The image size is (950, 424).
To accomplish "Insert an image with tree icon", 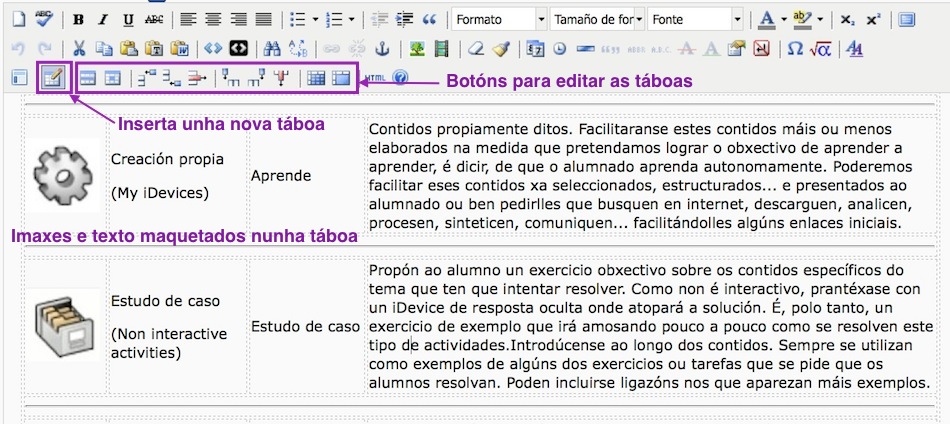I will (x=417, y=48).
